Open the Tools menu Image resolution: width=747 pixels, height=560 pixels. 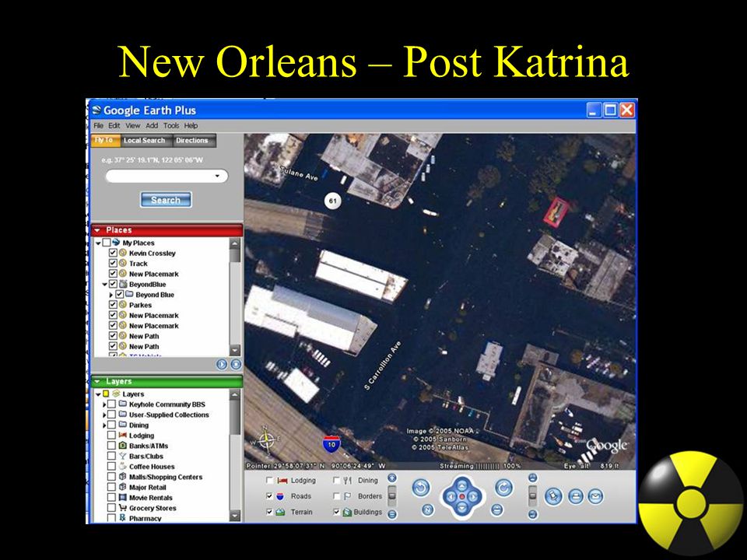click(x=171, y=126)
